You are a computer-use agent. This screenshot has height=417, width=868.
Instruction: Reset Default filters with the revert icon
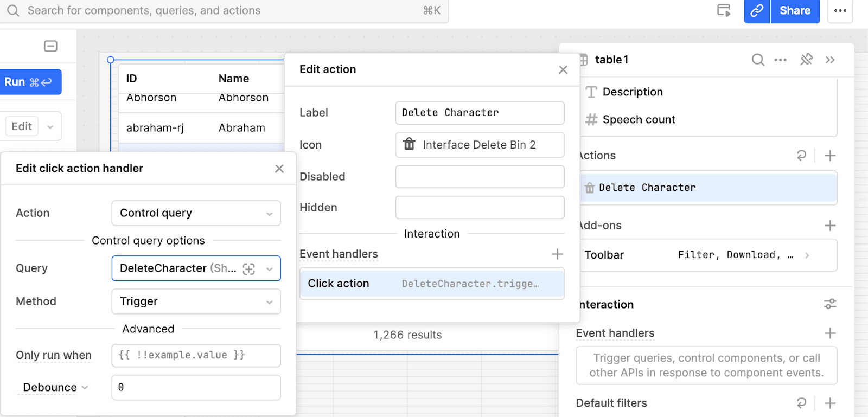tap(801, 403)
